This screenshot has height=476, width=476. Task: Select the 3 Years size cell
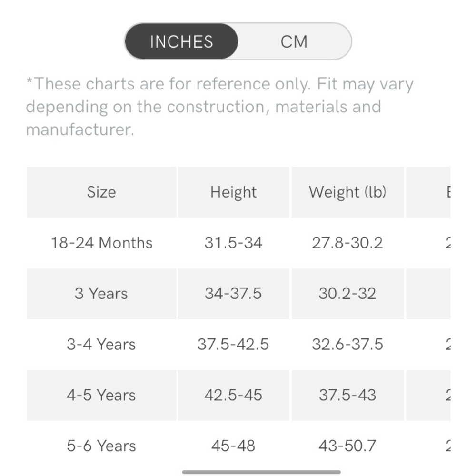click(x=101, y=294)
